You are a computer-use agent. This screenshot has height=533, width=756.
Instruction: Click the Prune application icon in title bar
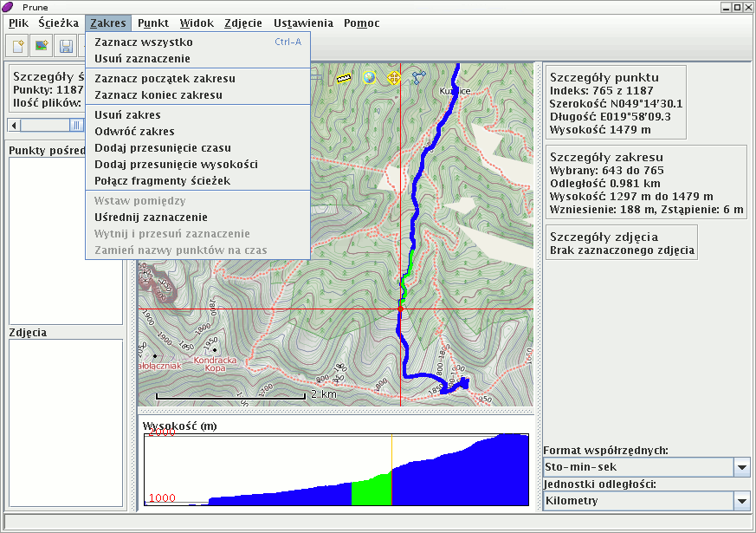click(x=9, y=7)
